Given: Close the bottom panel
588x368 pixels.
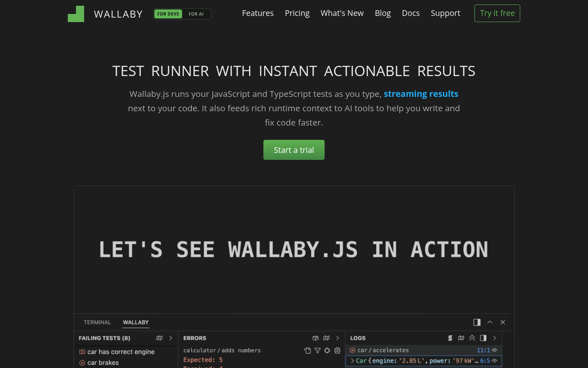Looking at the screenshot, I should tap(503, 322).
